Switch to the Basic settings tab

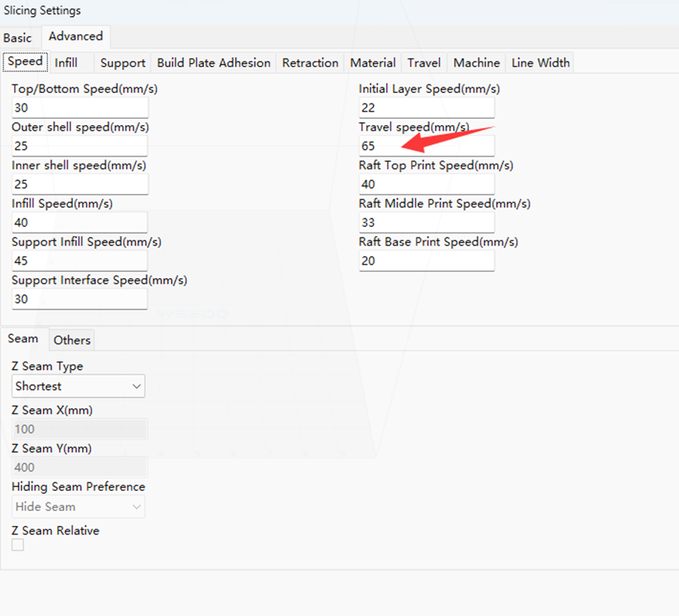point(18,37)
